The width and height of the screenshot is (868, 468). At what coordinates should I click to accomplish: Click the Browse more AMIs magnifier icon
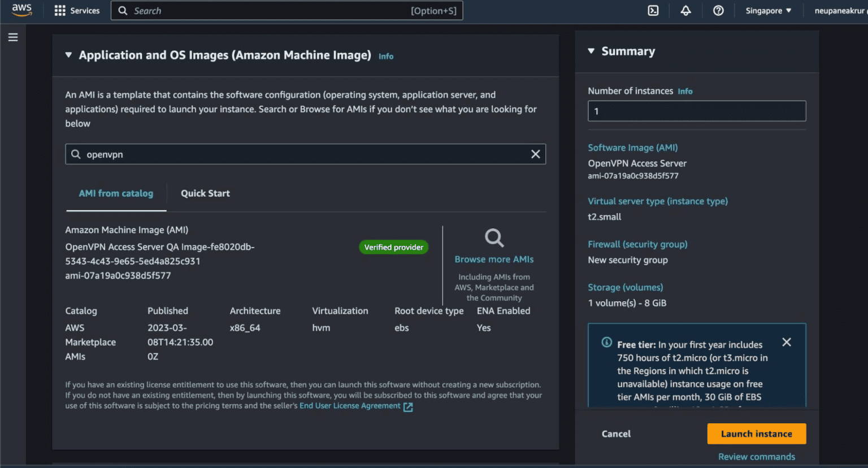494,238
